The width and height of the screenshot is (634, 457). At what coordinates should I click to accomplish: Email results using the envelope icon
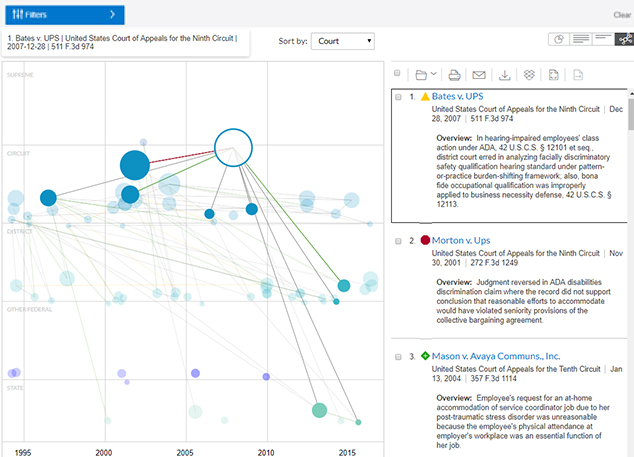click(x=479, y=74)
